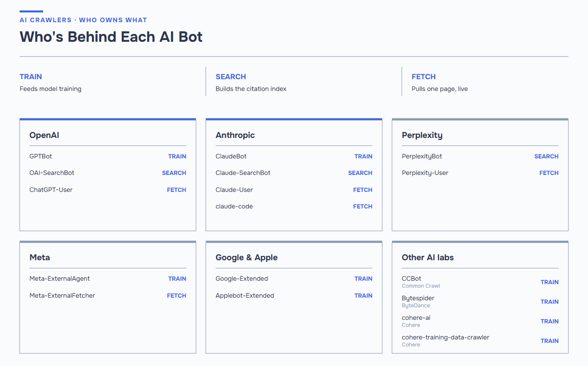The height and width of the screenshot is (366, 588).
Task: Select the PerplexityBot entry
Action: tap(422, 156)
